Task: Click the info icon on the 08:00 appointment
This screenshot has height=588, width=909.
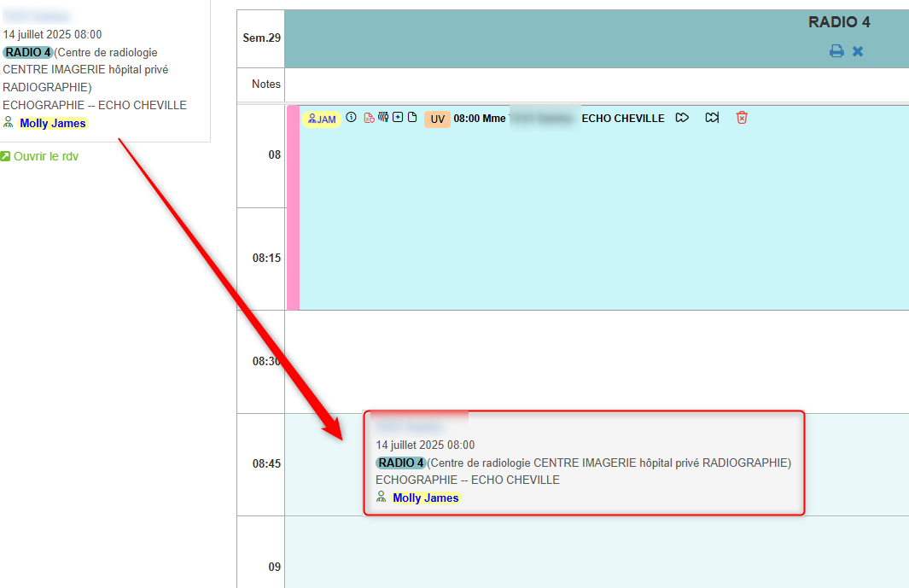Action: [351, 118]
